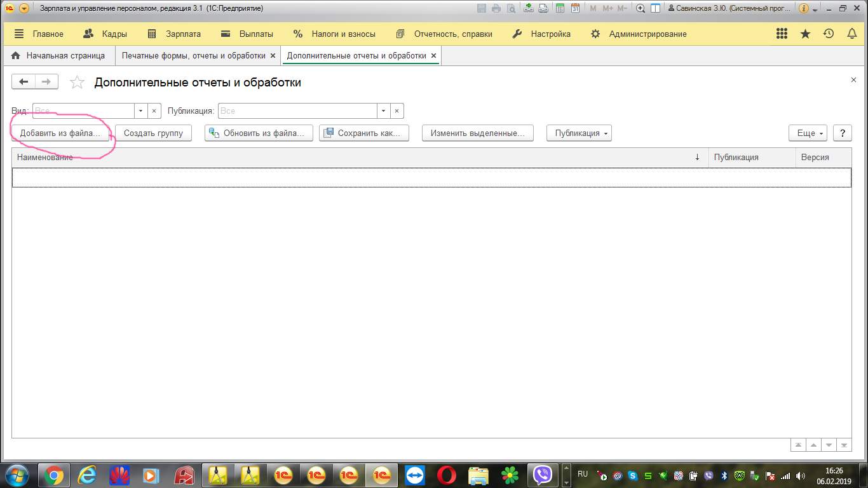Viewport: 868px width, 488px height.
Task: Click Публикация column header
Action: tap(752, 157)
